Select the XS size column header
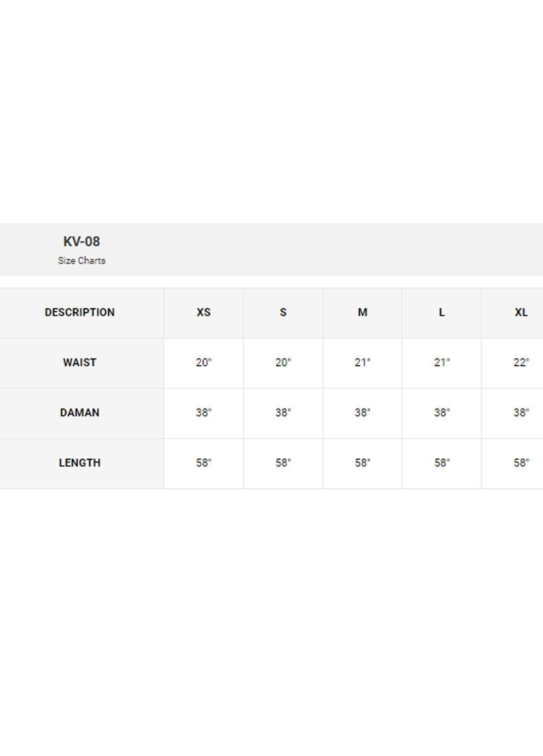 point(204,312)
